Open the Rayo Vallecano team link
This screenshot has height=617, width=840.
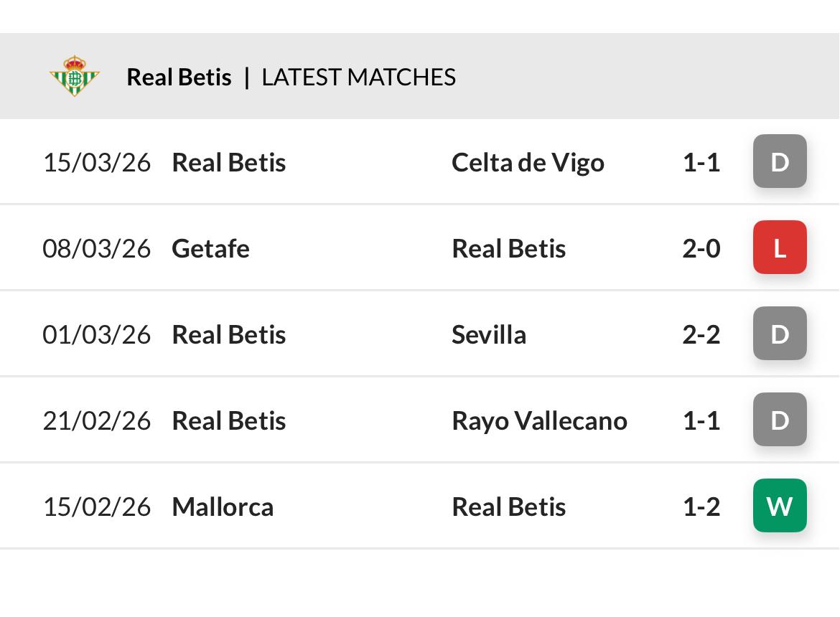[539, 421]
